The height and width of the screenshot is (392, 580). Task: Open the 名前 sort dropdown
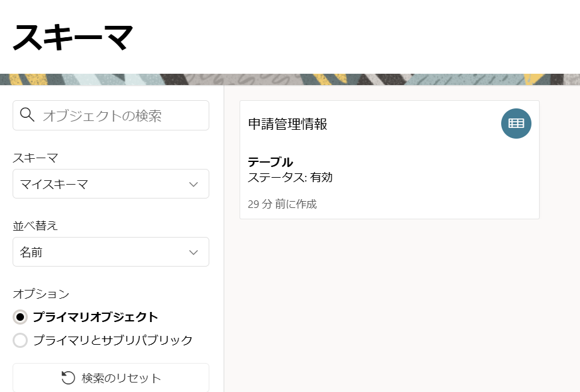pos(101,252)
